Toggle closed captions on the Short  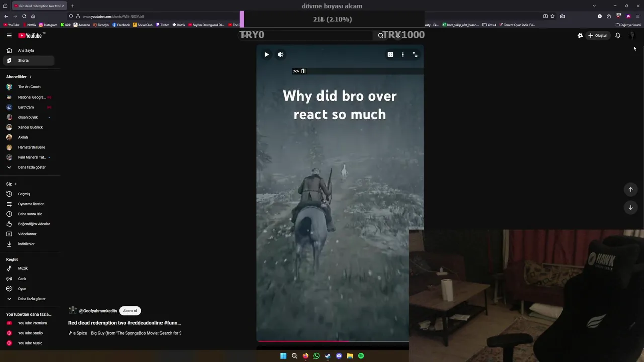[x=390, y=54]
